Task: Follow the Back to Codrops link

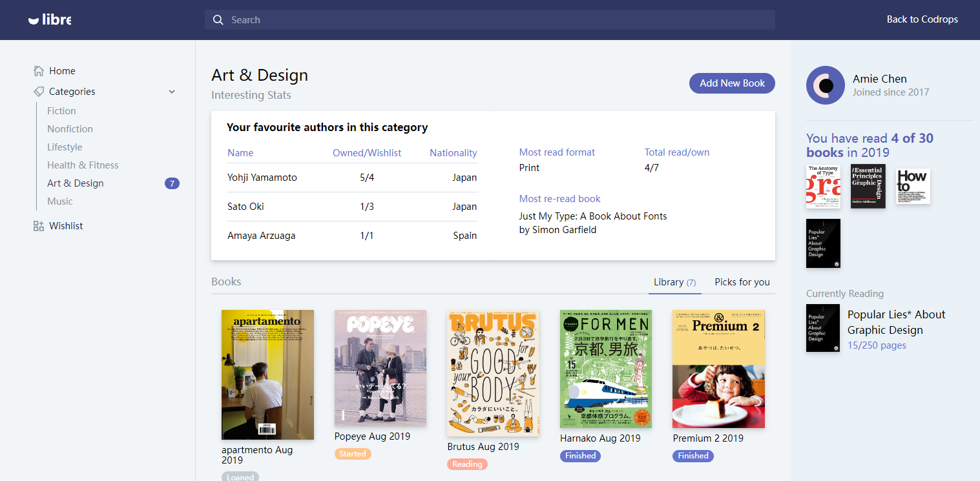Action: click(x=922, y=19)
